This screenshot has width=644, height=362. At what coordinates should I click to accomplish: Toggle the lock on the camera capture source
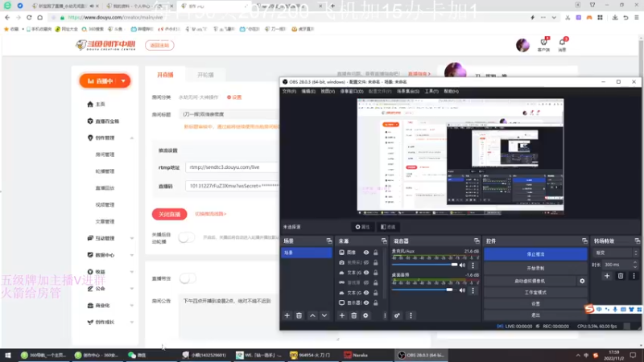coord(375,263)
